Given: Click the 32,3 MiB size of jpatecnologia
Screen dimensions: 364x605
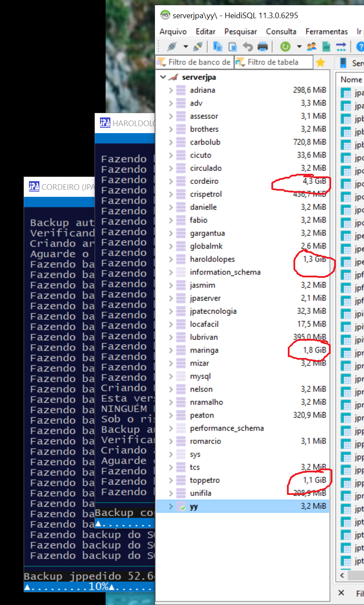Looking at the screenshot, I should (x=312, y=311).
